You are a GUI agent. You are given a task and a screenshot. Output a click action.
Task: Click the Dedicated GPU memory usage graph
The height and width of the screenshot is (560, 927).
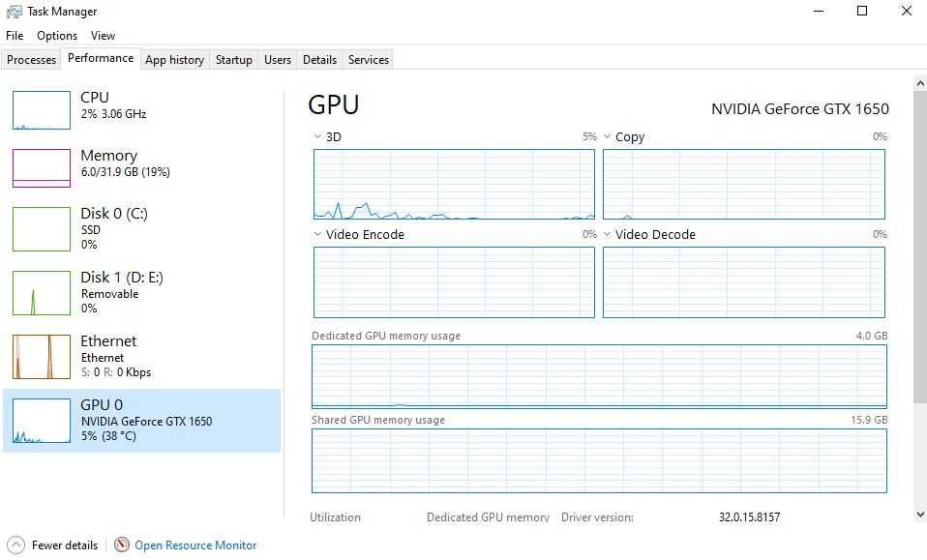[x=599, y=376]
